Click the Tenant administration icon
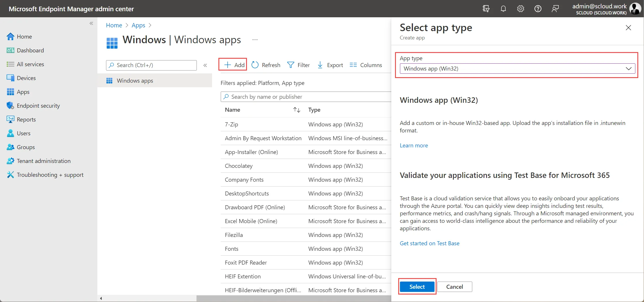Viewport: 644px width, 302px height. pyautogui.click(x=10, y=161)
